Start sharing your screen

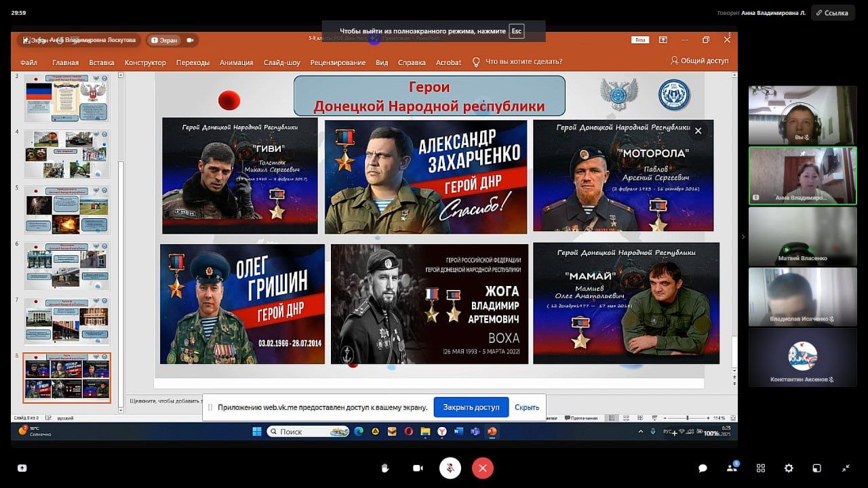[22, 468]
